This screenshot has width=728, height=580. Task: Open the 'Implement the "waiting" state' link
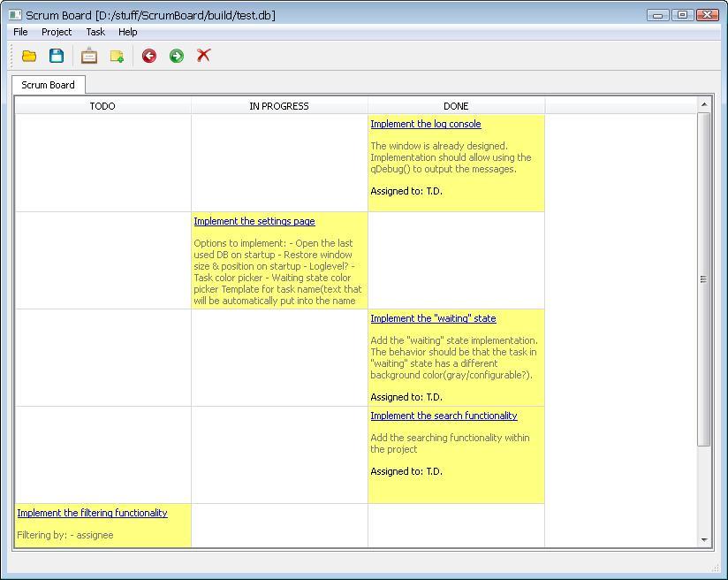(433, 318)
